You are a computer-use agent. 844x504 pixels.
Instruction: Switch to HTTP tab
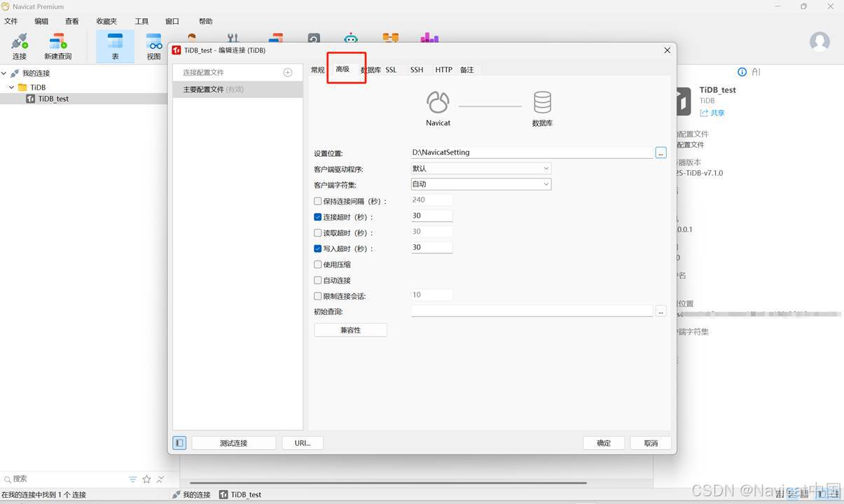[x=443, y=70]
